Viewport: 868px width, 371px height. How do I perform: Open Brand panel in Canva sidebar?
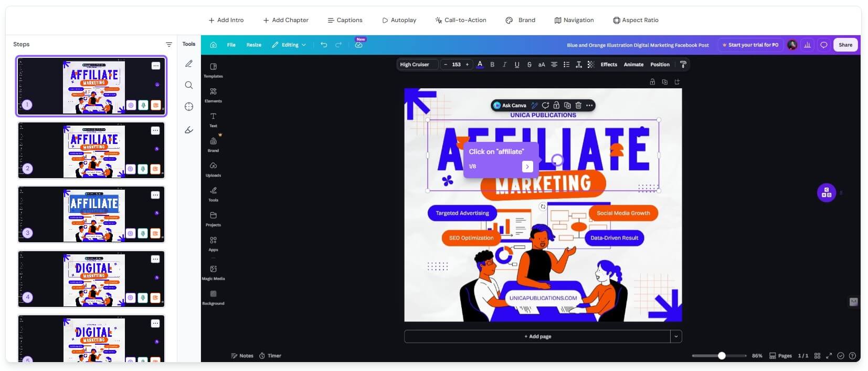point(213,144)
